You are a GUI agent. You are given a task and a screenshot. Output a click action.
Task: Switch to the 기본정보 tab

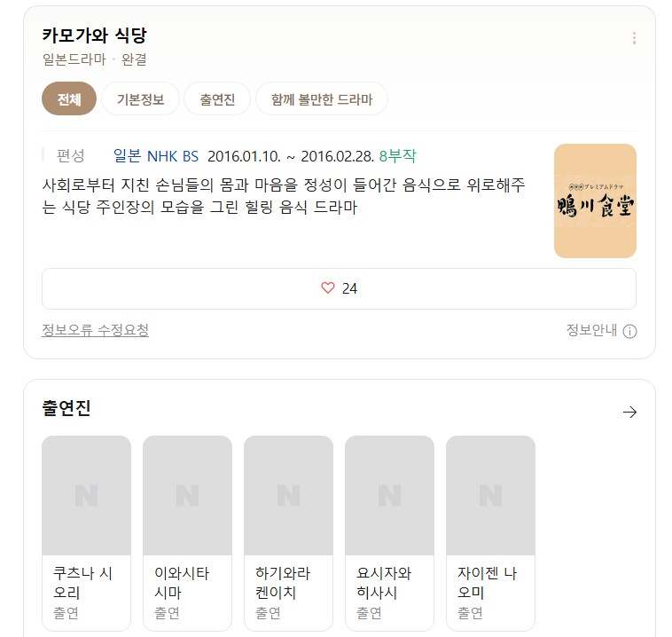click(140, 99)
